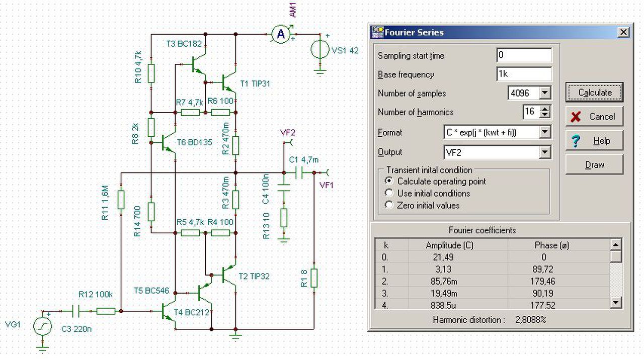Select the ammeter AM1 symbol
Viewport: 644px width, 359px height.
[282, 34]
